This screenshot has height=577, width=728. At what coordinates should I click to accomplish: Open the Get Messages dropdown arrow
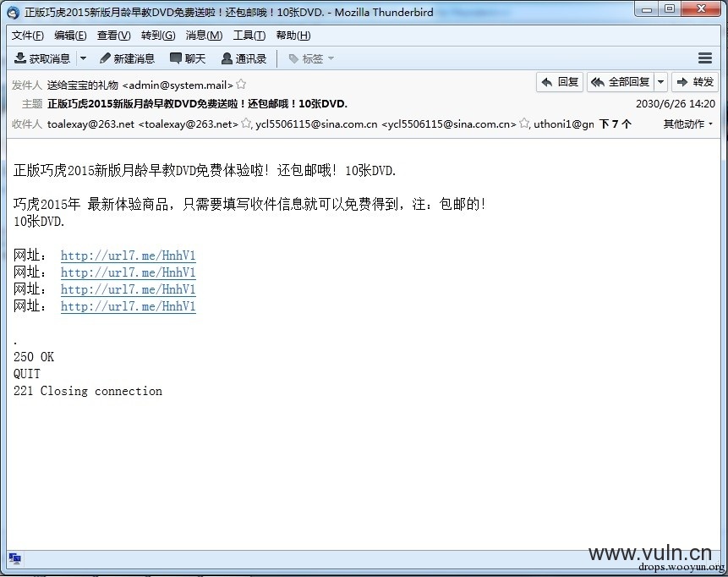tap(83, 58)
